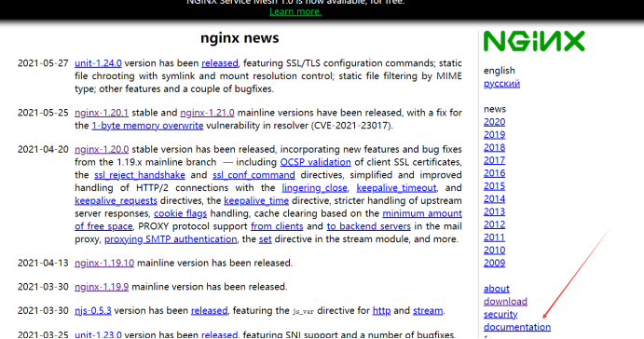The height and width of the screenshot is (339, 644).
Task: Open the unit-1.24.0 link
Action: pos(98,63)
